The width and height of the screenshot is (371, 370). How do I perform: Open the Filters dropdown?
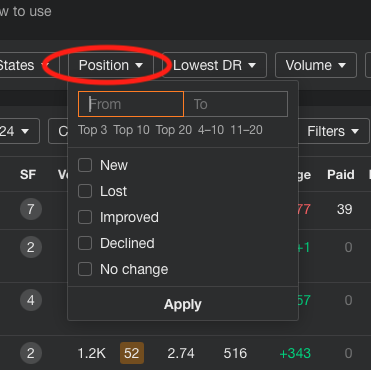pos(333,131)
